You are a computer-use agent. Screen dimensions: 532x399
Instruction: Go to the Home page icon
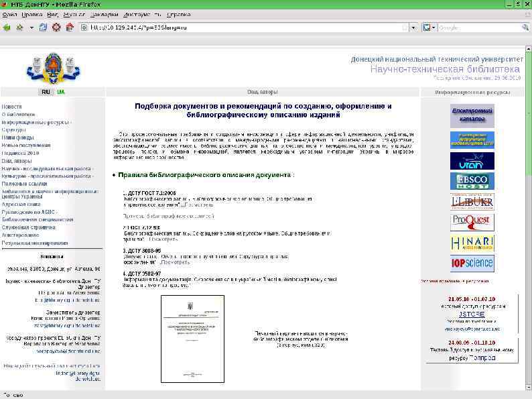pos(70,27)
